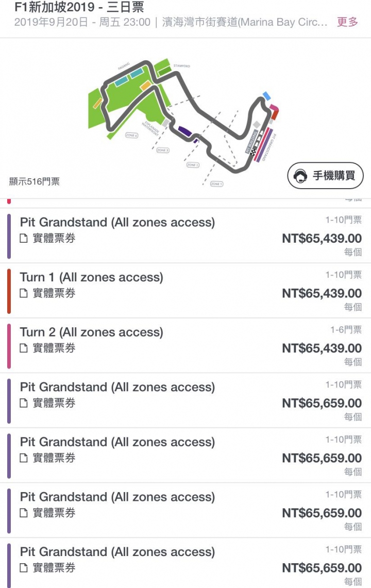Select the bottom Pit Grandstand listing

pyautogui.click(x=185, y=563)
